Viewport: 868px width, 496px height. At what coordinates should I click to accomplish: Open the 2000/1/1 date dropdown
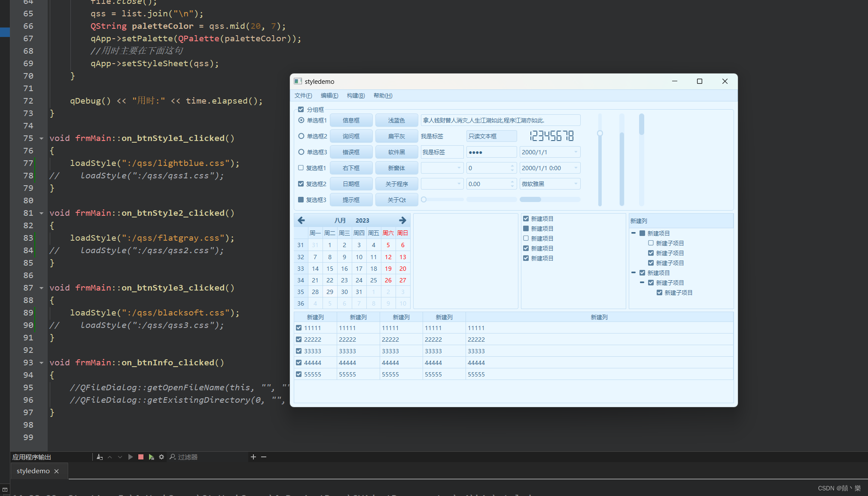coord(576,152)
